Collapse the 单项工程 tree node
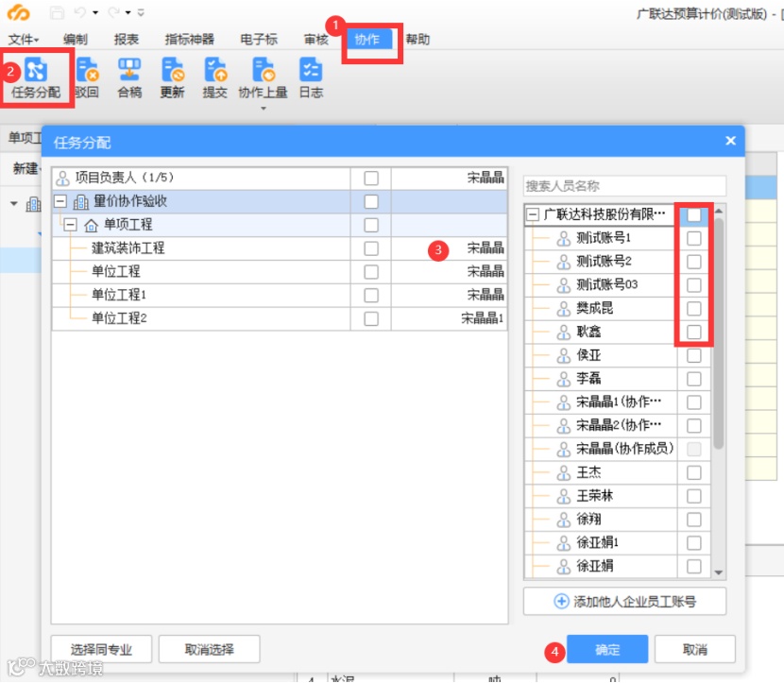Viewport: 784px width, 683px height. pos(71,225)
